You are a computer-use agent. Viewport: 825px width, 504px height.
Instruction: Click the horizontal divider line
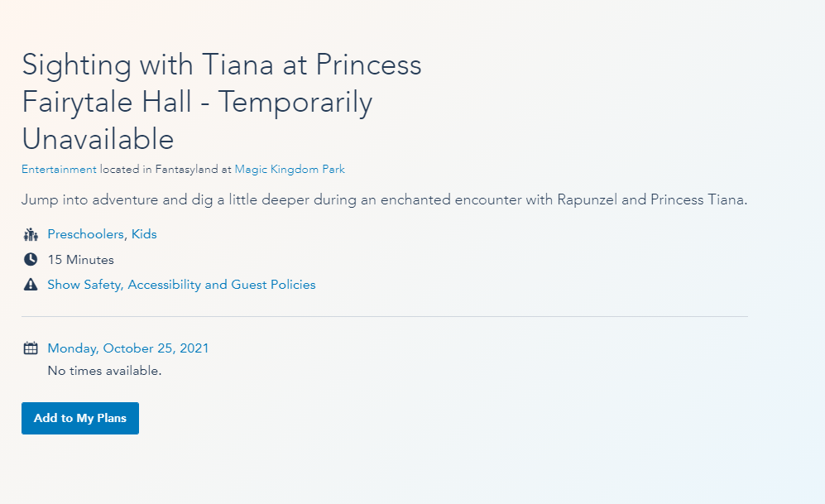[385, 316]
